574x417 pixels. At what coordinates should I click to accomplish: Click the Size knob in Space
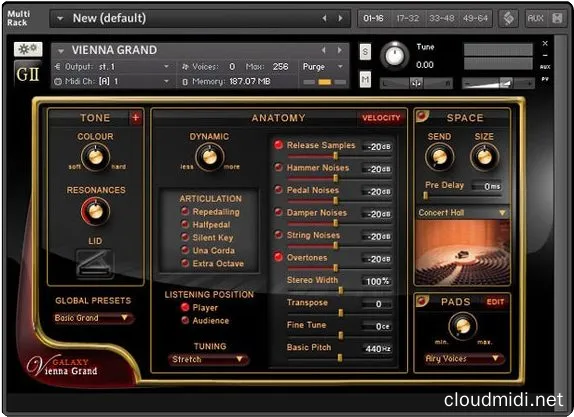tap(484, 157)
